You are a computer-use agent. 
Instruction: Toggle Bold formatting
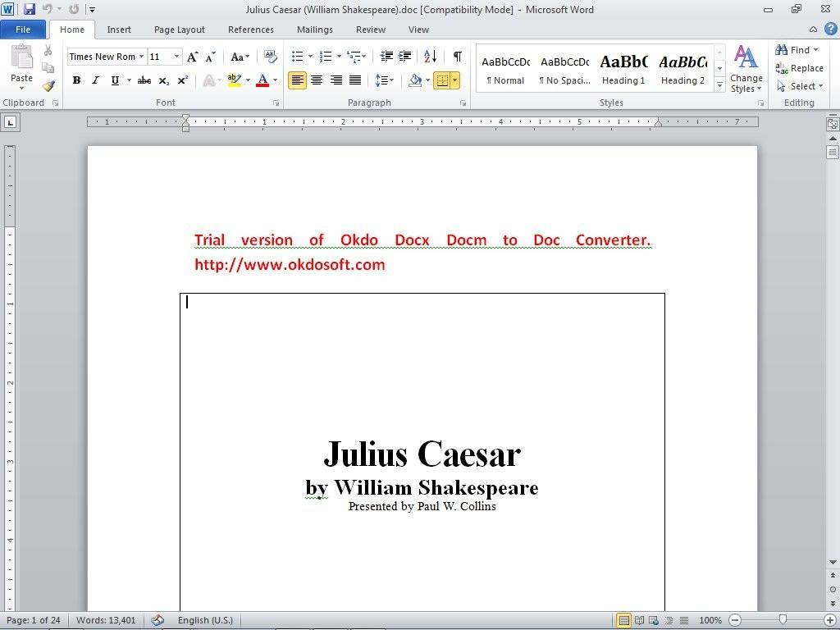click(x=76, y=80)
